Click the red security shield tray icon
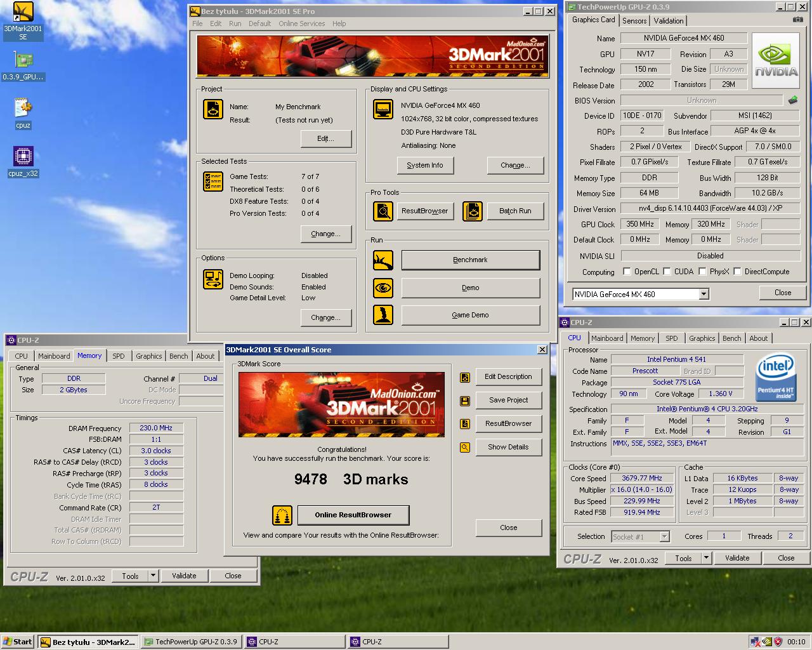Image resolution: width=812 pixels, height=650 pixels. (x=778, y=642)
